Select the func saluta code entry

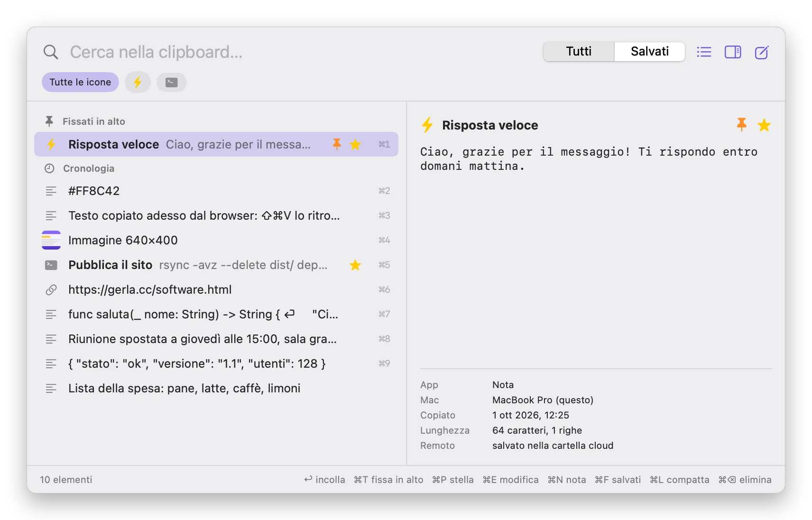tap(216, 314)
